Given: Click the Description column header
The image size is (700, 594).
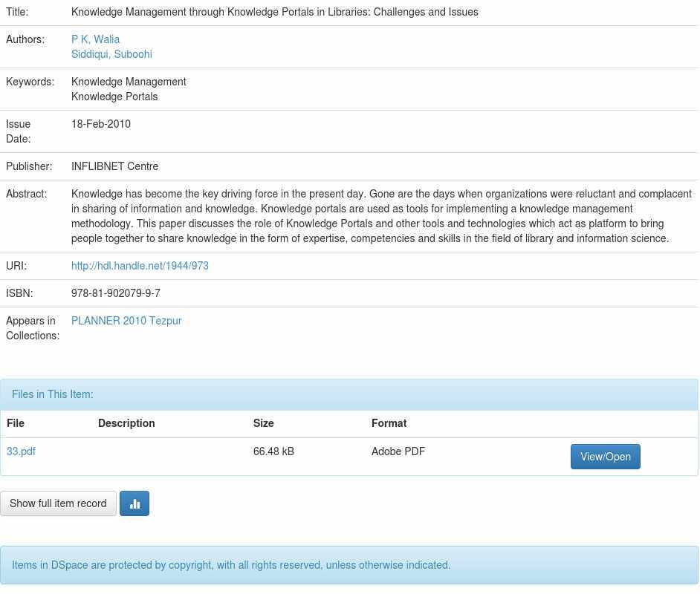Looking at the screenshot, I should click(126, 423).
